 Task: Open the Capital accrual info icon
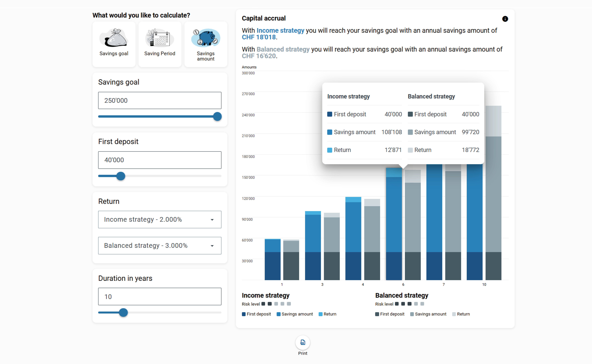point(505,19)
